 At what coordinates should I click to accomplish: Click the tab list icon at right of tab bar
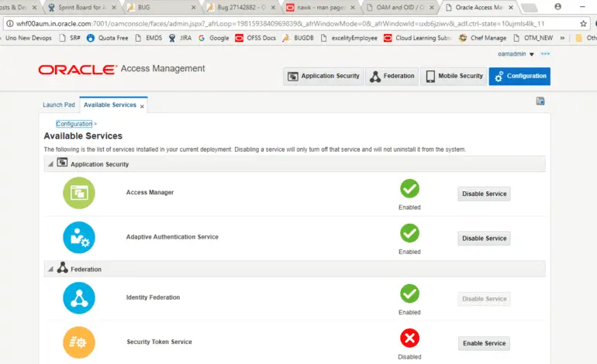click(540, 101)
